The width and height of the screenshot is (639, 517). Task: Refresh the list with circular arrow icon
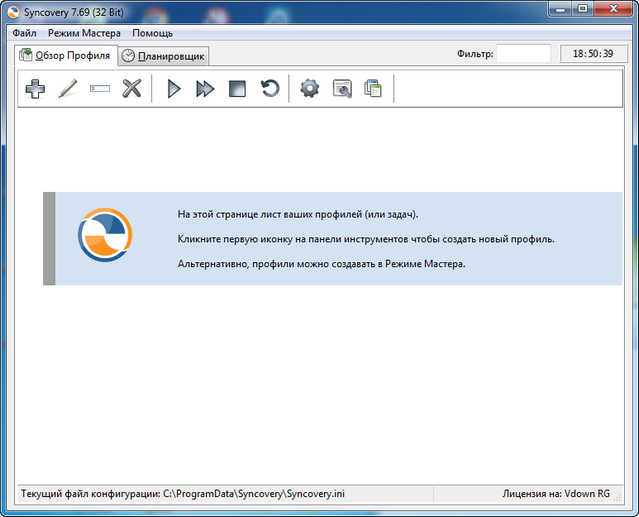(x=270, y=88)
